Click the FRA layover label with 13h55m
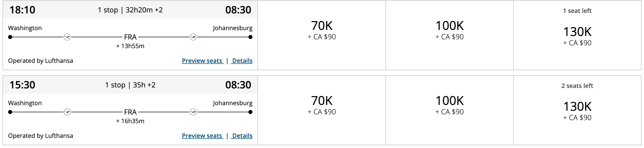Image resolution: width=644 pixels, height=148 pixels. (x=130, y=37)
